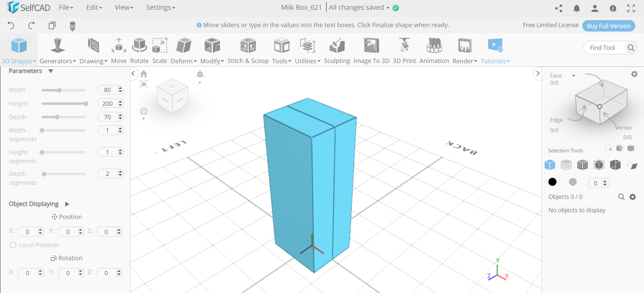Select the Rotate tool
The height and width of the screenshot is (293, 644).
coord(139,51)
